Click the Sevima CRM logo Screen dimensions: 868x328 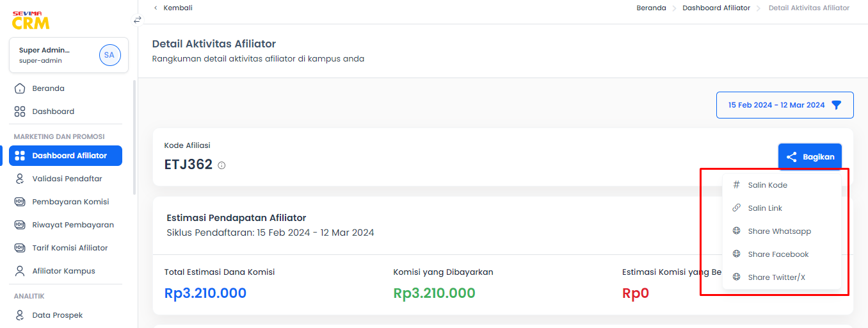(31, 20)
